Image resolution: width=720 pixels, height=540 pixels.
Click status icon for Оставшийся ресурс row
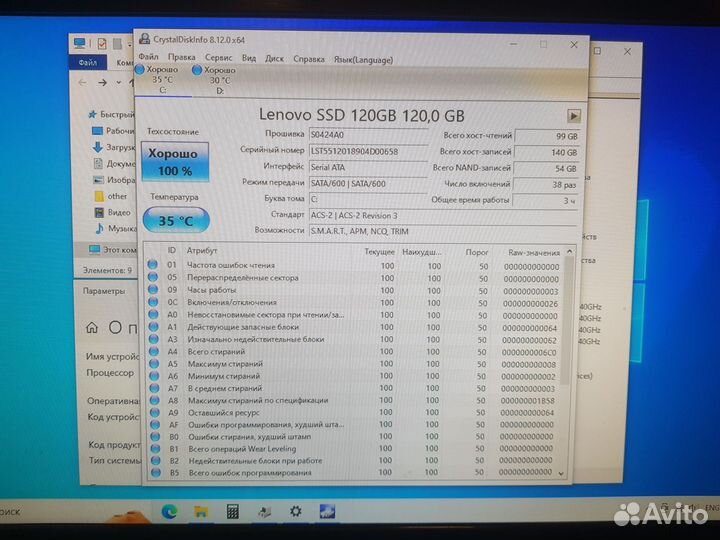pyautogui.click(x=155, y=412)
